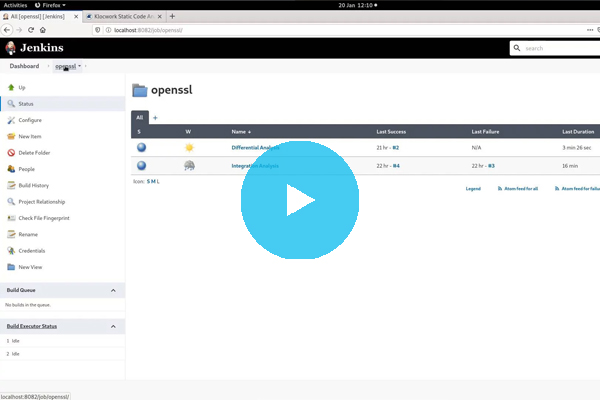Click the Firefox back arrow button

tap(7, 30)
